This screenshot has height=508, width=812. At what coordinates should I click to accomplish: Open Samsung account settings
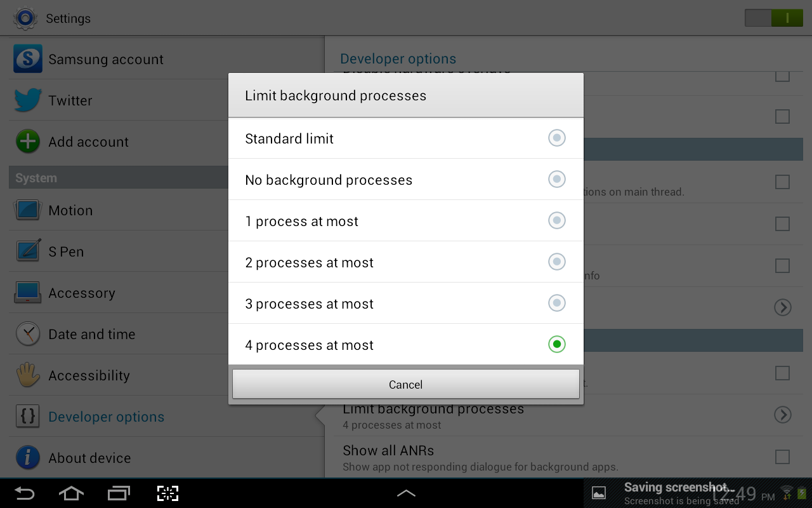click(106, 59)
